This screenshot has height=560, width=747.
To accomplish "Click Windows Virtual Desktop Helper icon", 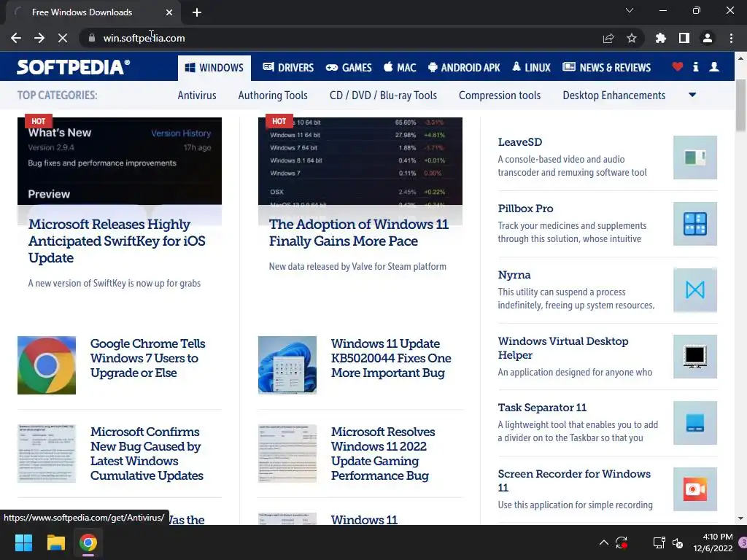I will 695,357.
